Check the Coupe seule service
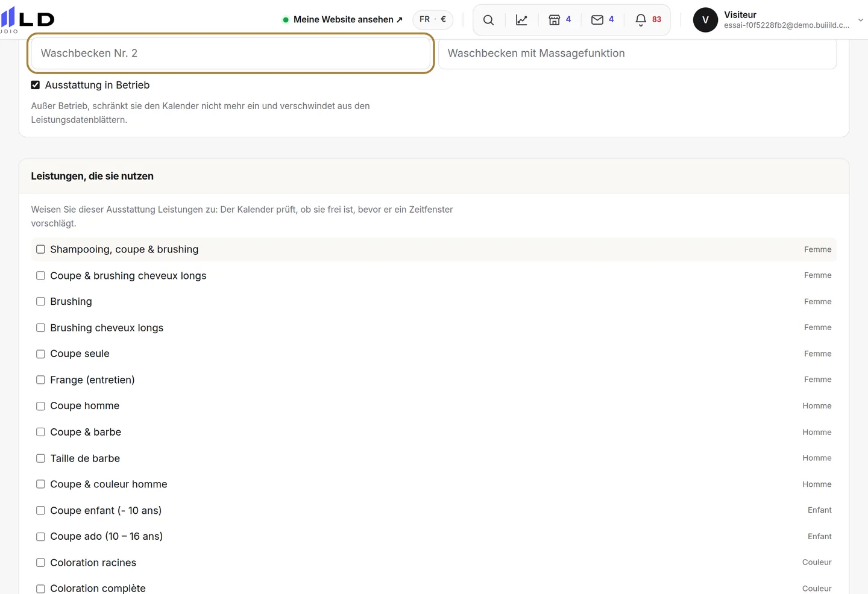 click(40, 354)
